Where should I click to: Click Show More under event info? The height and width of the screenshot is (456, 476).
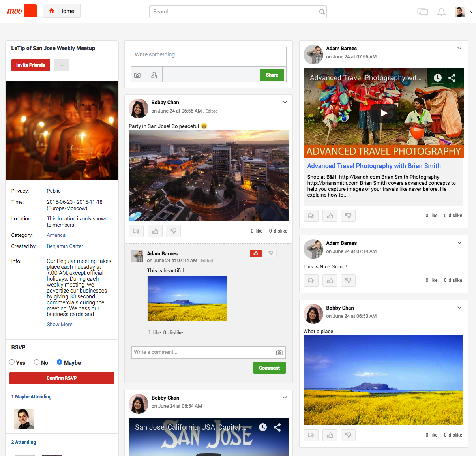60,324
